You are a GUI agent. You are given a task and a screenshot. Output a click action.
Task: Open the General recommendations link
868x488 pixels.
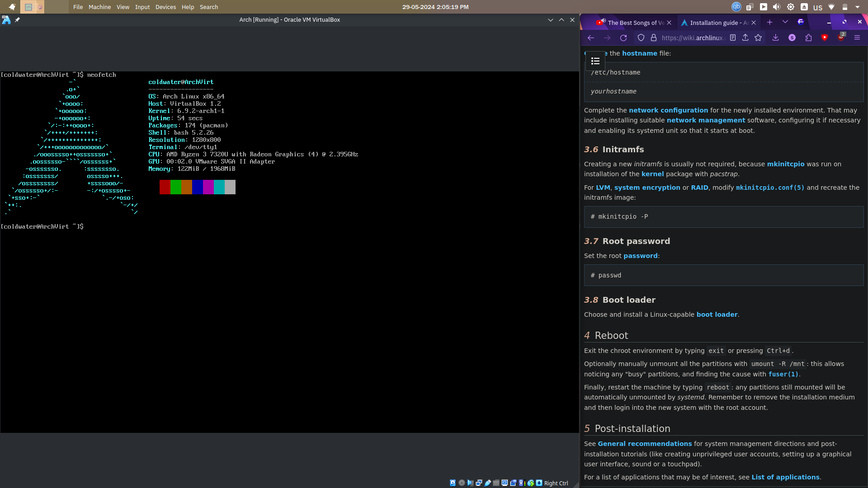tap(645, 444)
